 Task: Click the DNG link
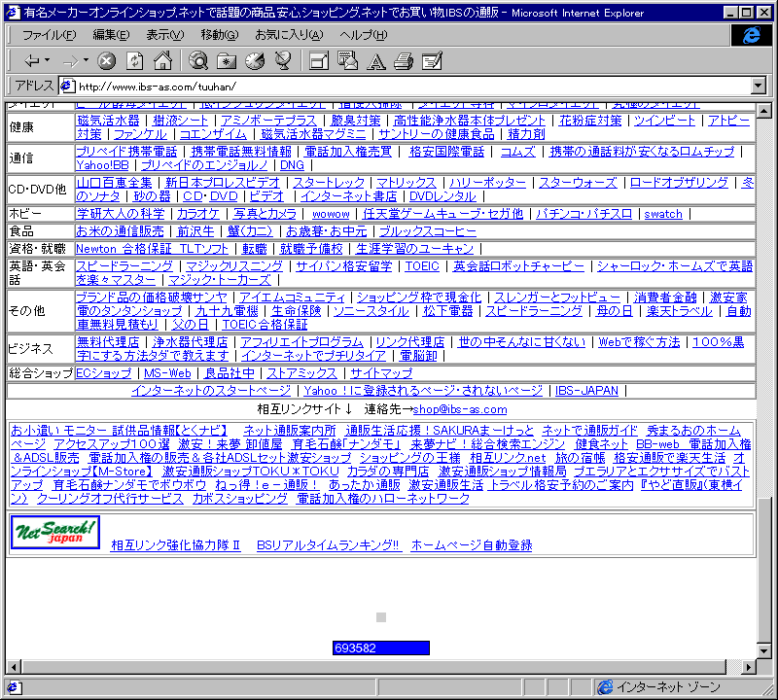[292, 165]
